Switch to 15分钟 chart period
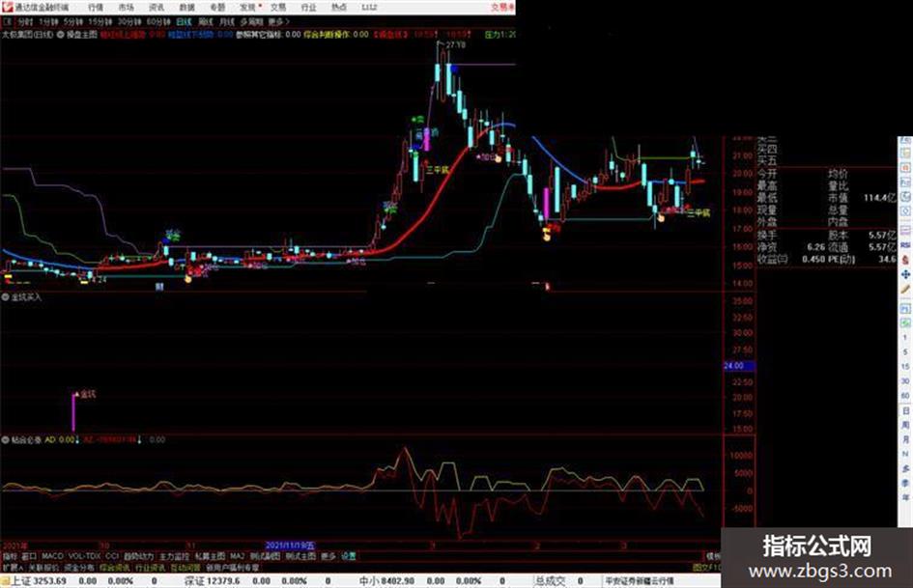Image resolution: width=913 pixels, height=588 pixels. coord(100,21)
